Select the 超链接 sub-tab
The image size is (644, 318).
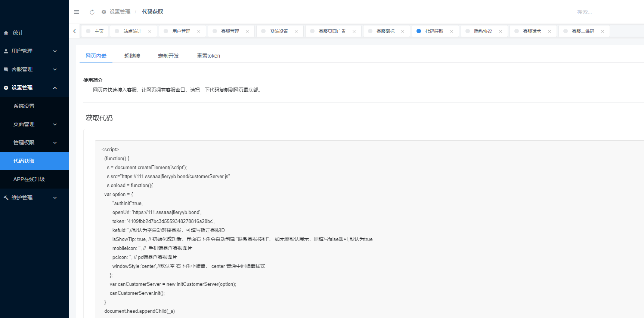click(132, 56)
